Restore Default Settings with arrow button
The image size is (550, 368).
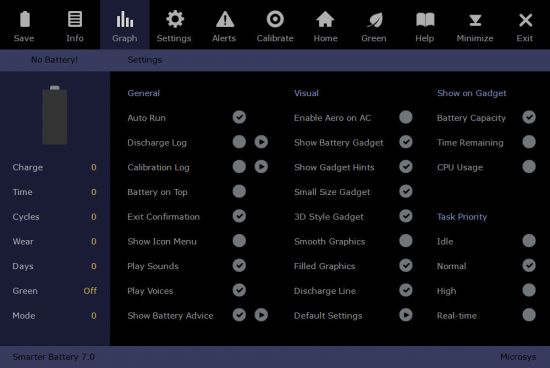coord(406,315)
